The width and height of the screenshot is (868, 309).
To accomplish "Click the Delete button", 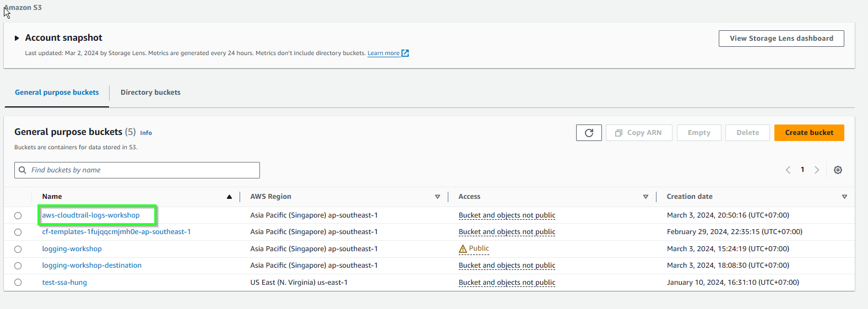I will (747, 133).
